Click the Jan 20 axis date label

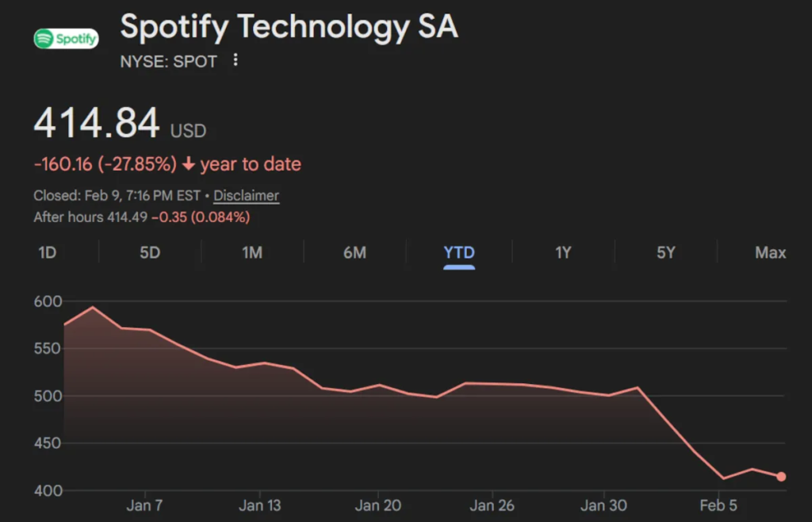377,505
